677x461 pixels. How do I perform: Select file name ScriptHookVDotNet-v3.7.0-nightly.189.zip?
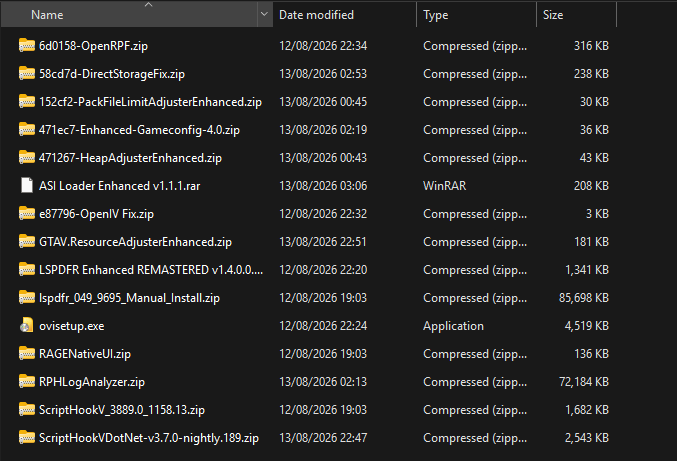click(149, 438)
